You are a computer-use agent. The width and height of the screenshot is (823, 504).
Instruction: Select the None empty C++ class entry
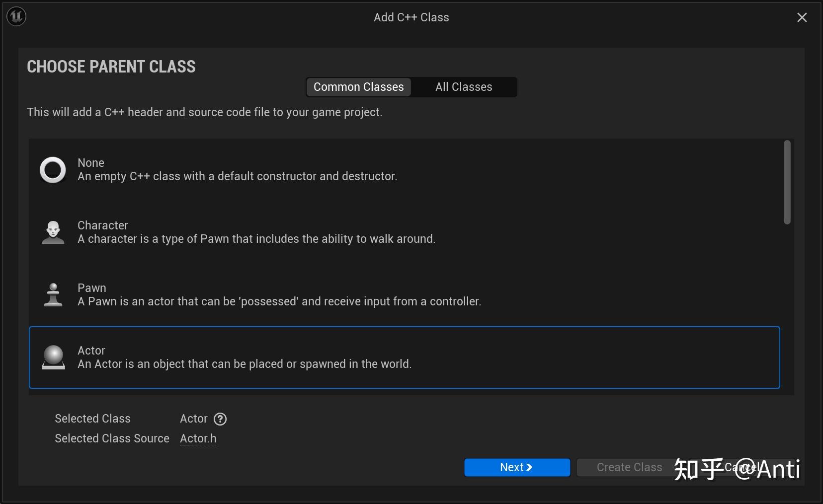237,170
